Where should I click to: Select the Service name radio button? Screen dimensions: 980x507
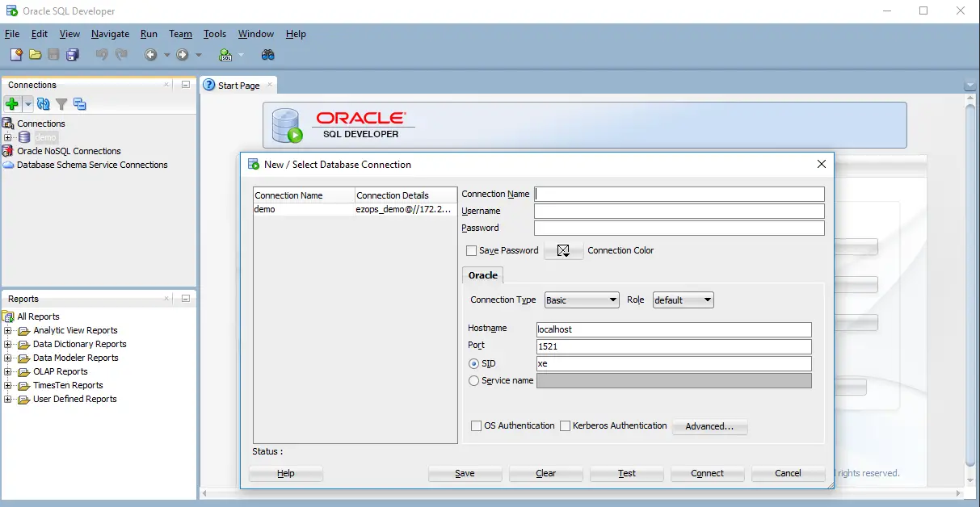tap(474, 380)
